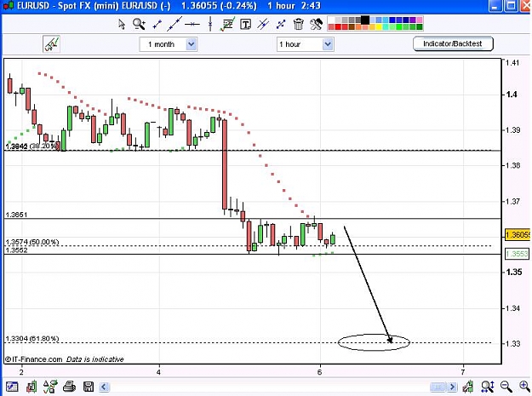Open the window list icon at bottom left
The width and height of the screenshot is (532, 396).
tap(12, 386)
